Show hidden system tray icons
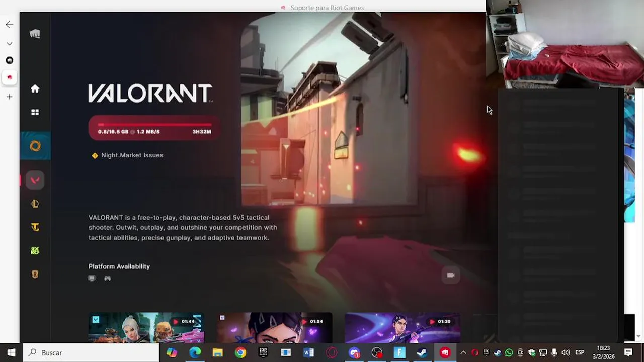The image size is (644, 362). click(x=463, y=352)
